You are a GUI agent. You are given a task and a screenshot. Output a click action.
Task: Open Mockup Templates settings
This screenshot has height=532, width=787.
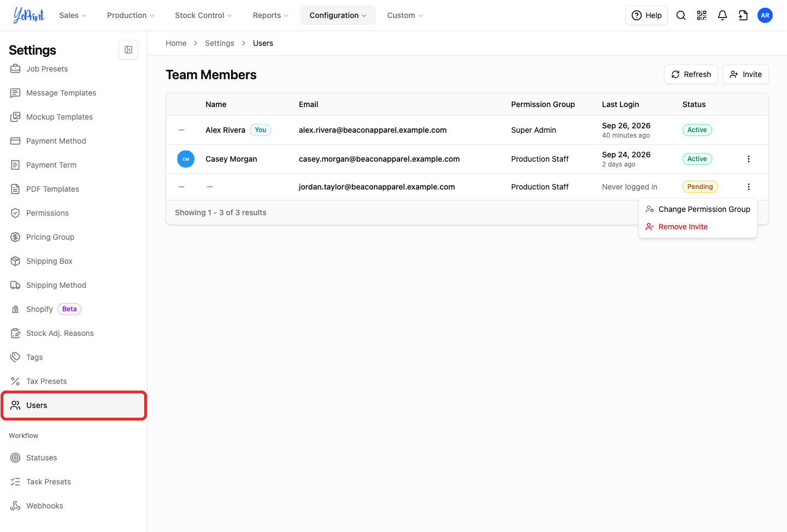click(74, 117)
